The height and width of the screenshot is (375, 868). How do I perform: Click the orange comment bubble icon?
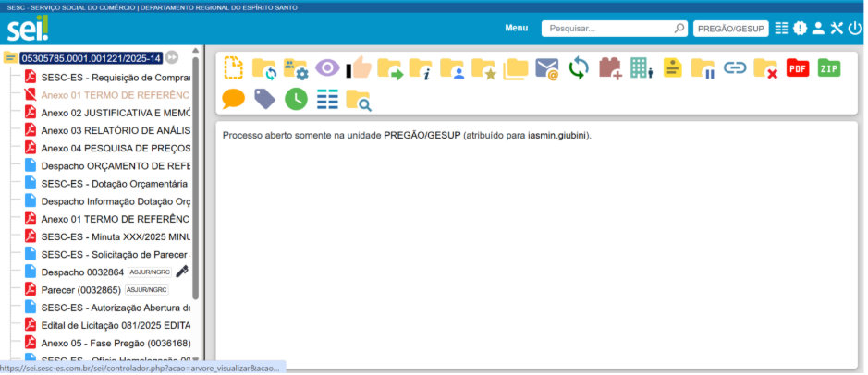click(234, 98)
